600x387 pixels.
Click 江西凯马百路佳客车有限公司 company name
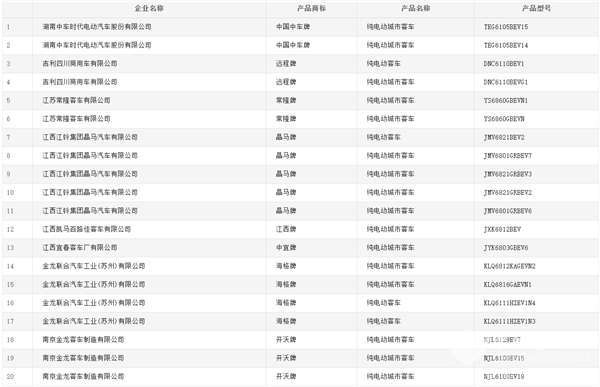pos(86,229)
